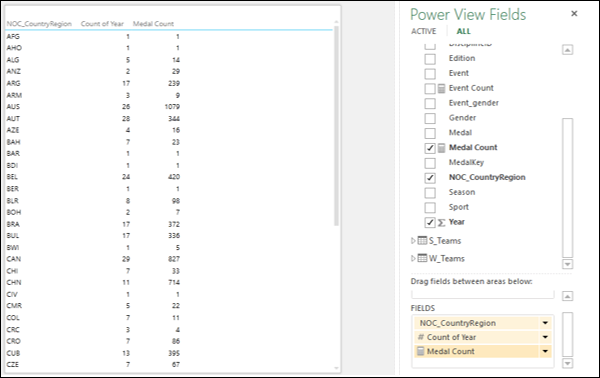
Task: Click the sigma icon beside Year
Action: coord(441,223)
